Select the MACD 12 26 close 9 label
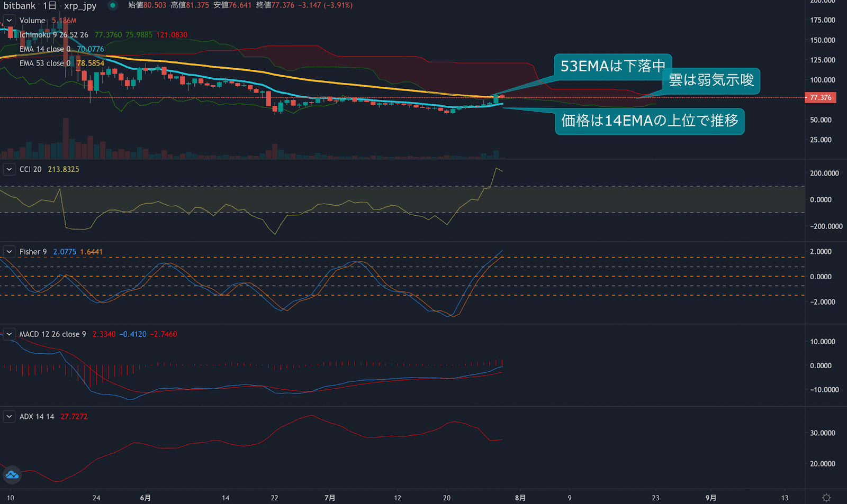Screen dimensions: 847x504 pos(52,334)
